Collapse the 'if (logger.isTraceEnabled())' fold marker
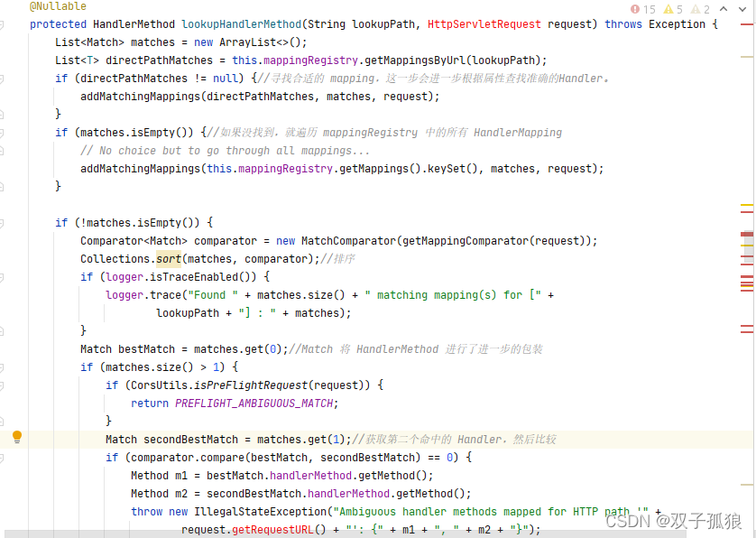 2,277
